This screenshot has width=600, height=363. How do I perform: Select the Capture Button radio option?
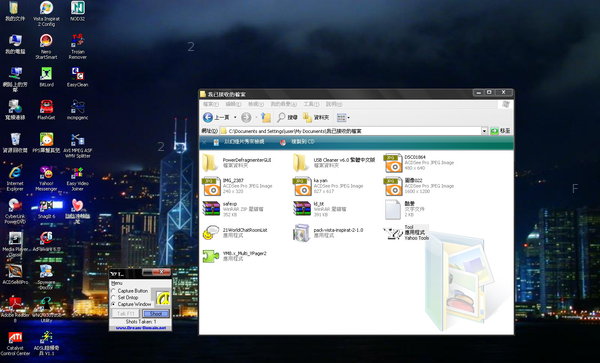(129, 291)
